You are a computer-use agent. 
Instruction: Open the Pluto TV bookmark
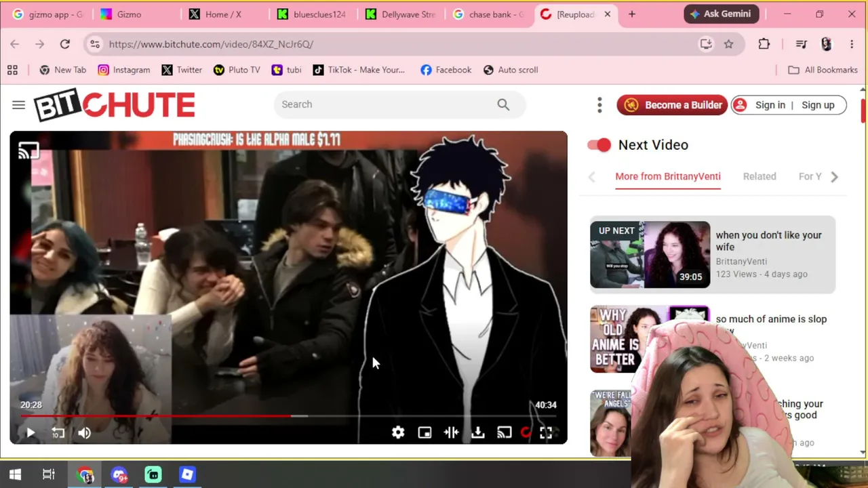[x=237, y=70]
